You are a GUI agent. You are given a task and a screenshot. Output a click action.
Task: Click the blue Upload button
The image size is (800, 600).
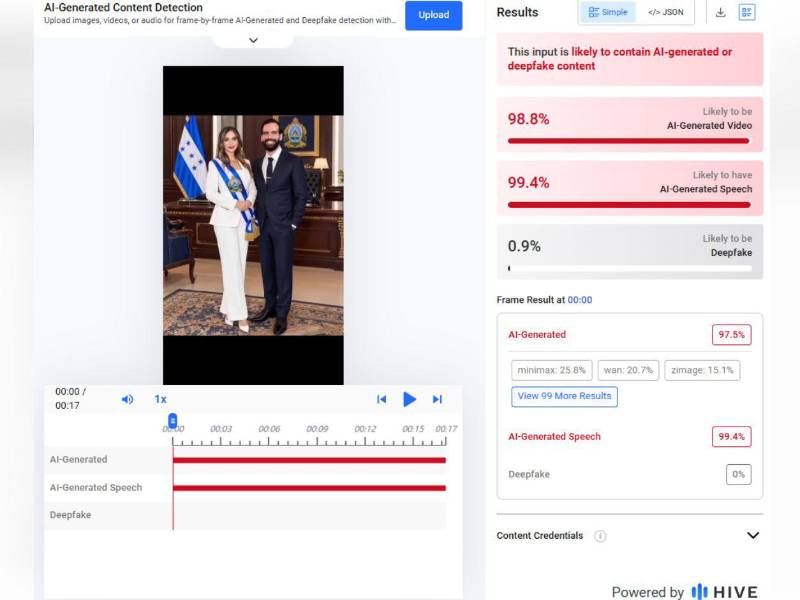[434, 15]
